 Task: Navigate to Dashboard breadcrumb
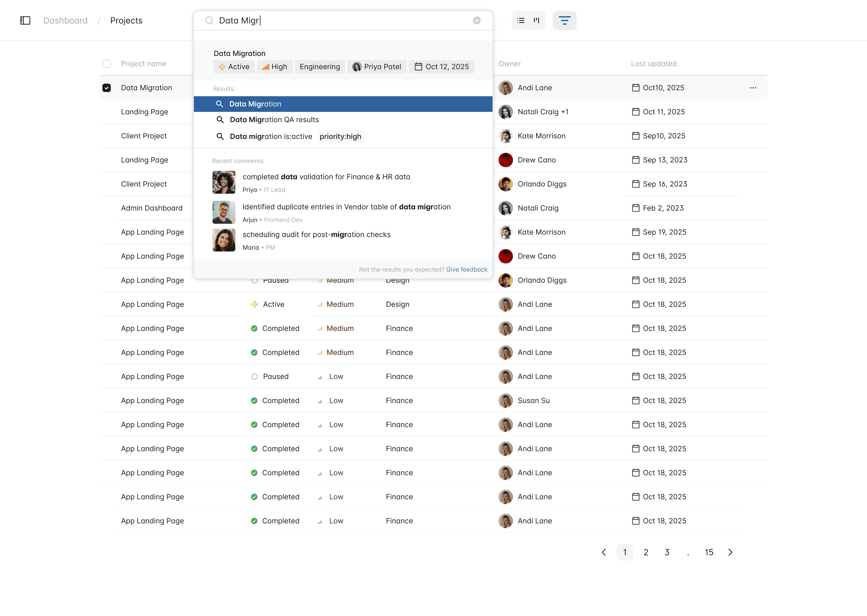(65, 21)
